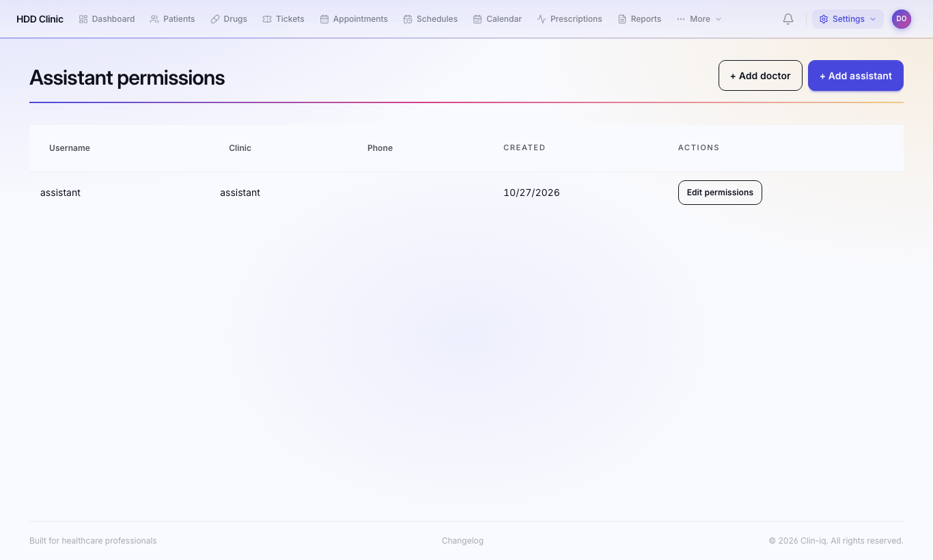Click the HDD Clinic logo link
This screenshot has height=560, width=933.
[x=40, y=19]
